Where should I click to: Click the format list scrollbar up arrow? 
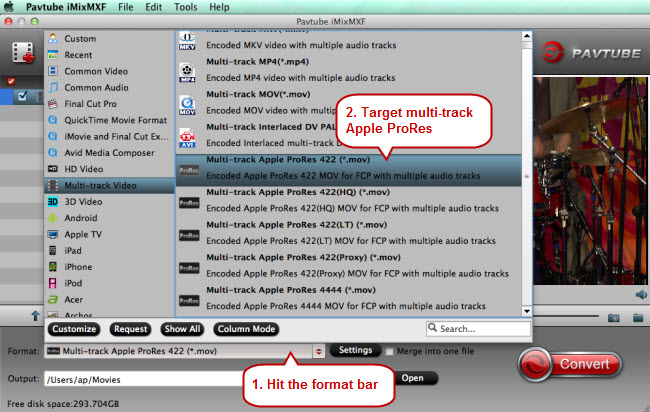(526, 36)
